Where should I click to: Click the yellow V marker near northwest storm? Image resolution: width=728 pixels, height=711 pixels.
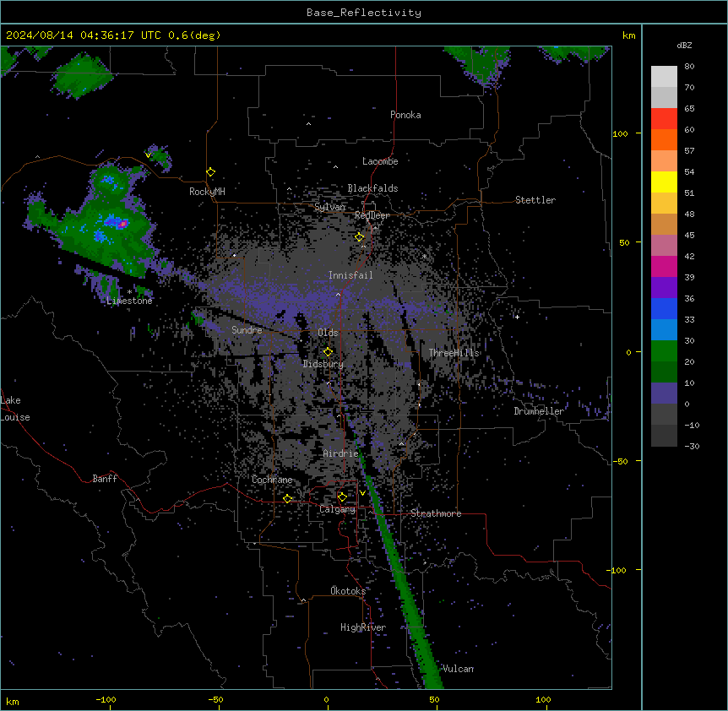tap(148, 155)
